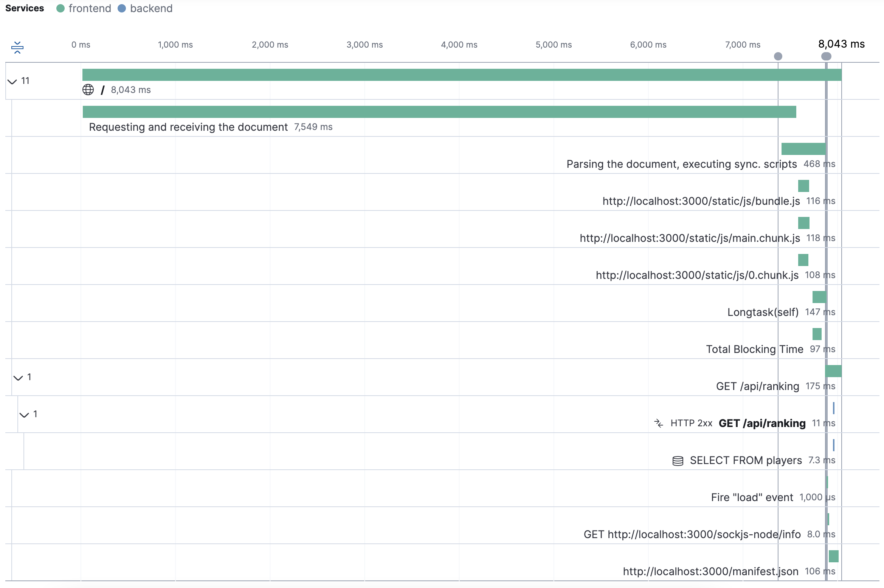Click the green bar for Parsing the document span
Image resolution: width=884 pixels, height=588 pixels.
[x=803, y=148]
